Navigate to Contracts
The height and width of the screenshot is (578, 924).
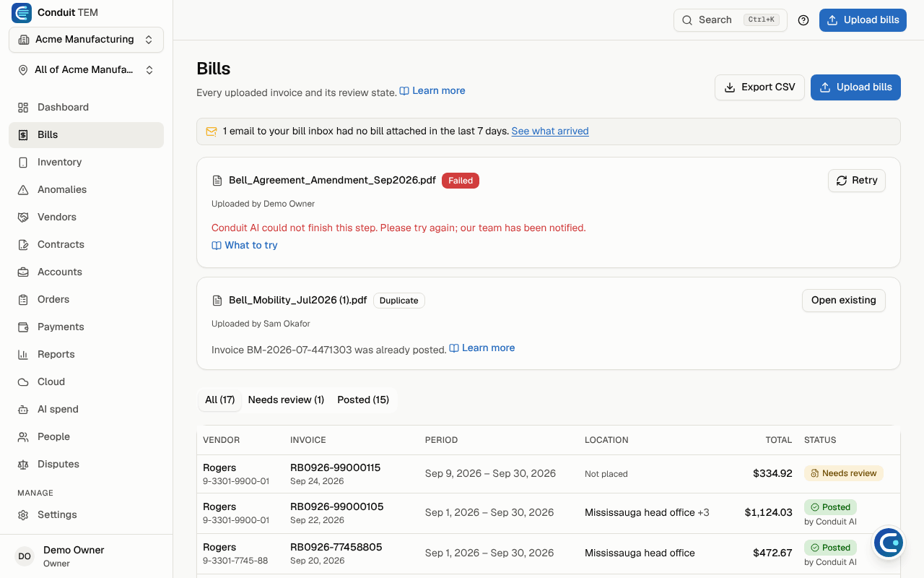pyautogui.click(x=86, y=244)
